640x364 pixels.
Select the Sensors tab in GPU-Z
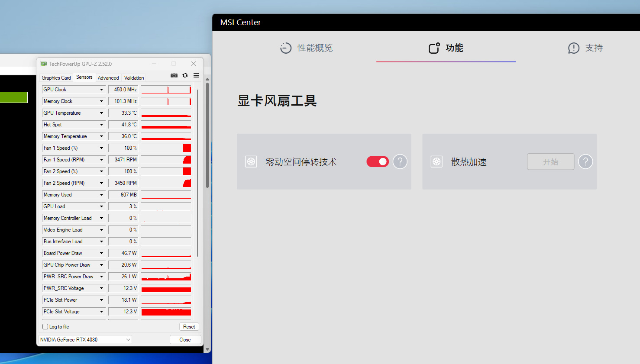click(84, 77)
